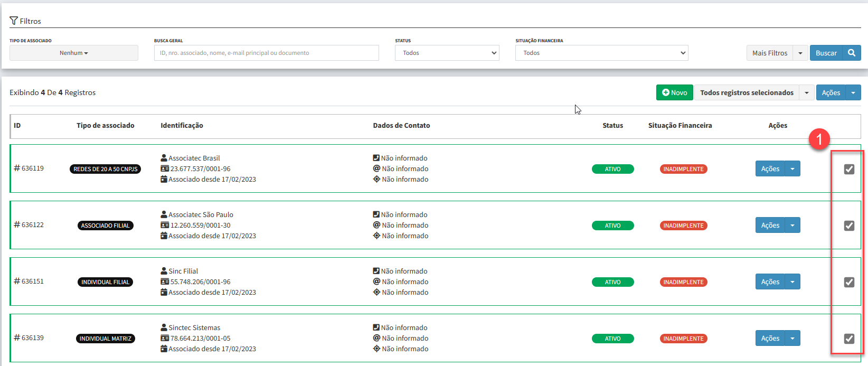Screen dimensions: 868x366
Task: Click the Buscar button
Action: [826, 53]
